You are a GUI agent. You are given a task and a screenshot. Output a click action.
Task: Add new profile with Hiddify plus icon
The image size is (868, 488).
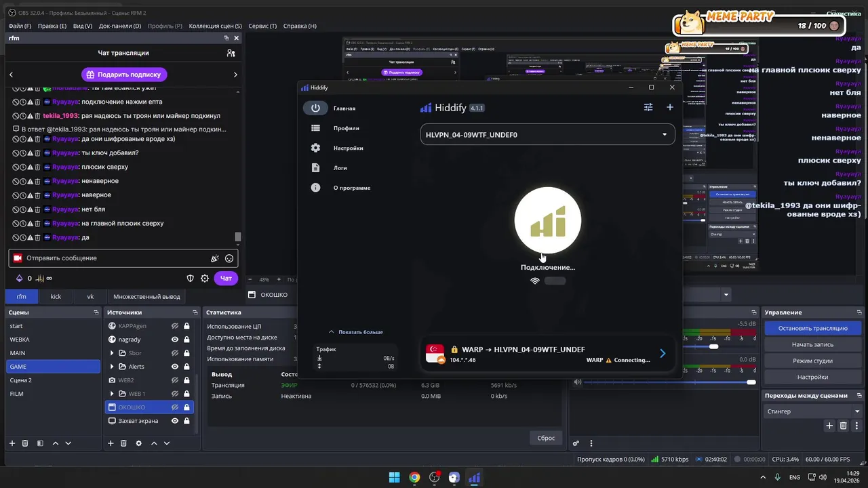click(x=670, y=107)
